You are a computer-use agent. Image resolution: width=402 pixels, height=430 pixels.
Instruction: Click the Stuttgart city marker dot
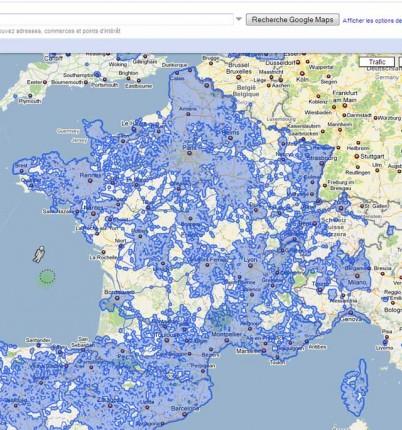tap(356, 156)
